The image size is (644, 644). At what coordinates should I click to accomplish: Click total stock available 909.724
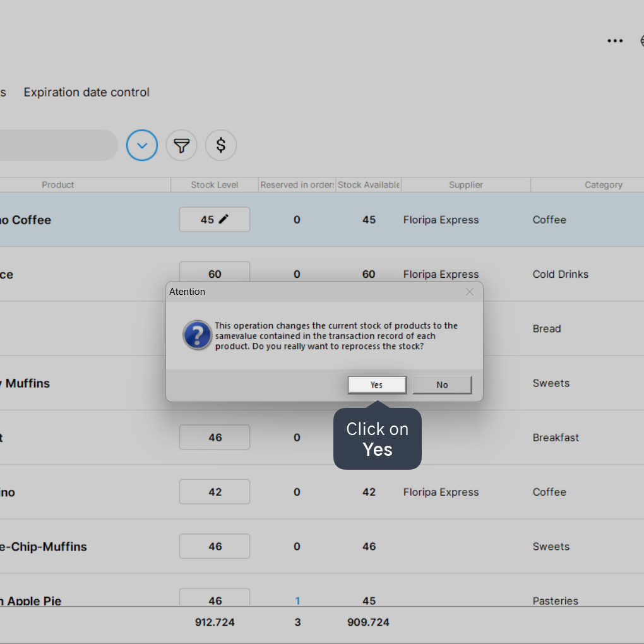point(368,623)
